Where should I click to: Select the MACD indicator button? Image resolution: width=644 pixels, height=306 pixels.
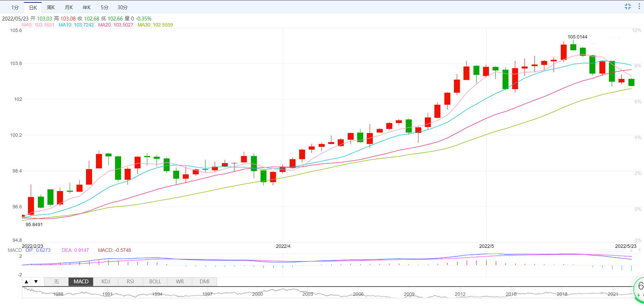point(81,282)
